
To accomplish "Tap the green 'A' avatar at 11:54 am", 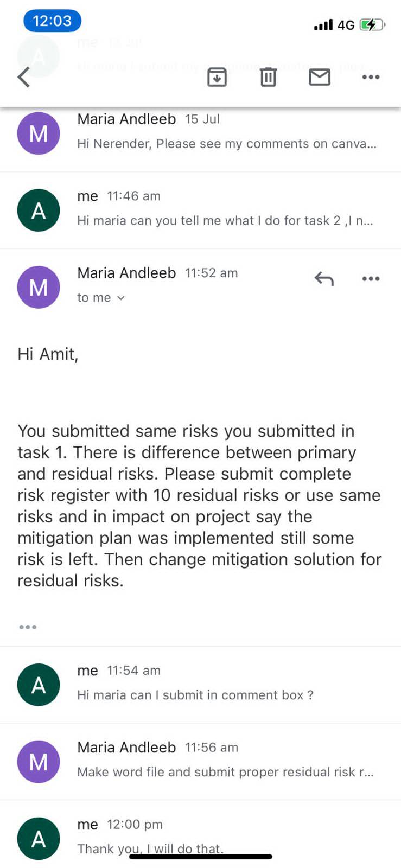I will tap(39, 685).
